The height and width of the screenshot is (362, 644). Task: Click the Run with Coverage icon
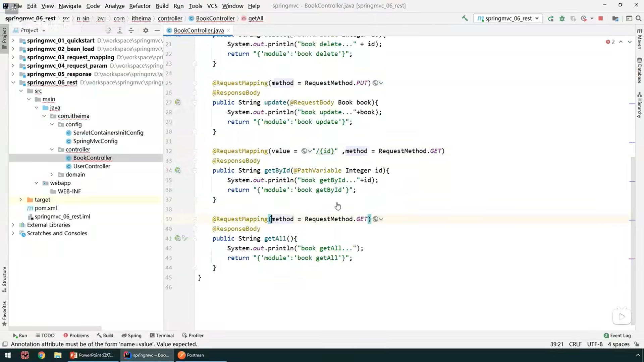coord(573,18)
